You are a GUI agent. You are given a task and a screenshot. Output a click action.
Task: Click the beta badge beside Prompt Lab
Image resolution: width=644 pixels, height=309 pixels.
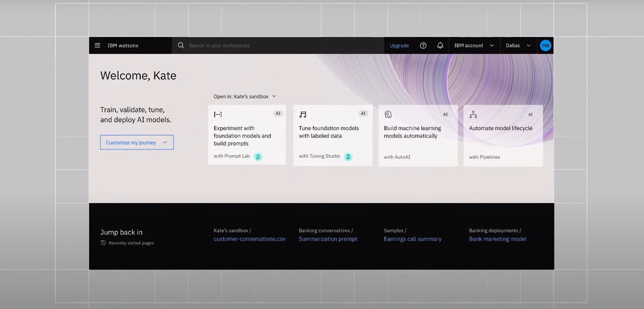pos(258,157)
